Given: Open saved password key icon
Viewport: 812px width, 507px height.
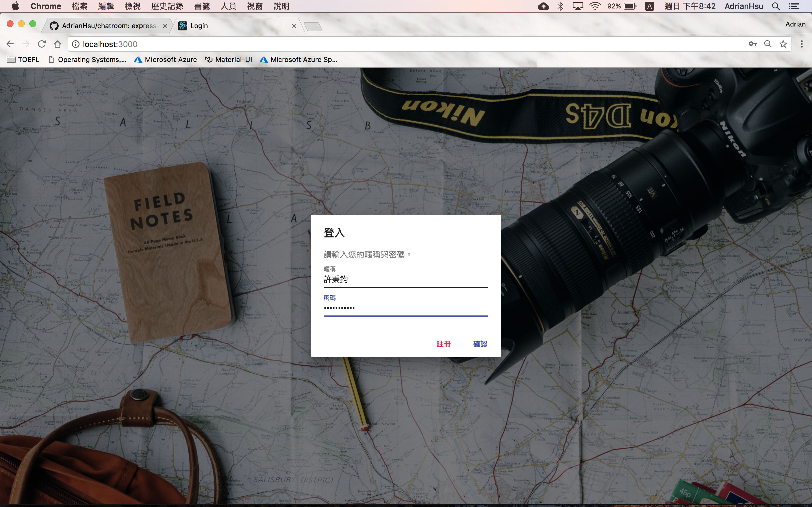Looking at the screenshot, I should pyautogui.click(x=753, y=44).
